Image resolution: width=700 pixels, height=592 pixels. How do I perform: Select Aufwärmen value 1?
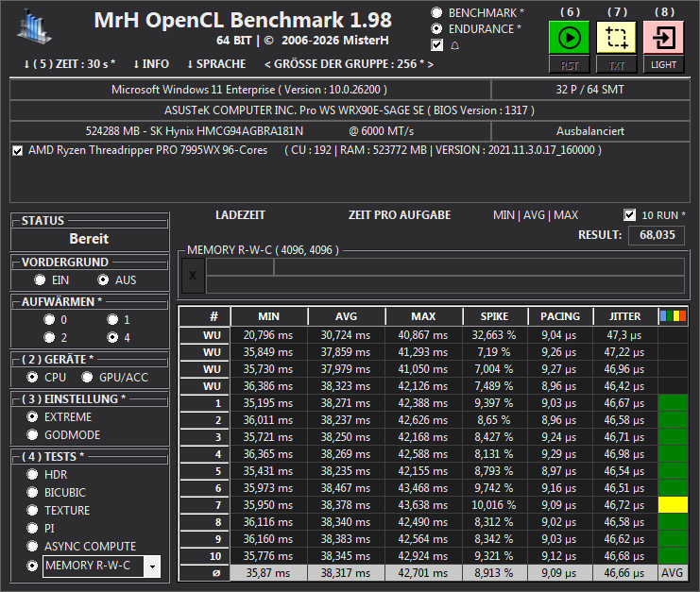pos(112,319)
